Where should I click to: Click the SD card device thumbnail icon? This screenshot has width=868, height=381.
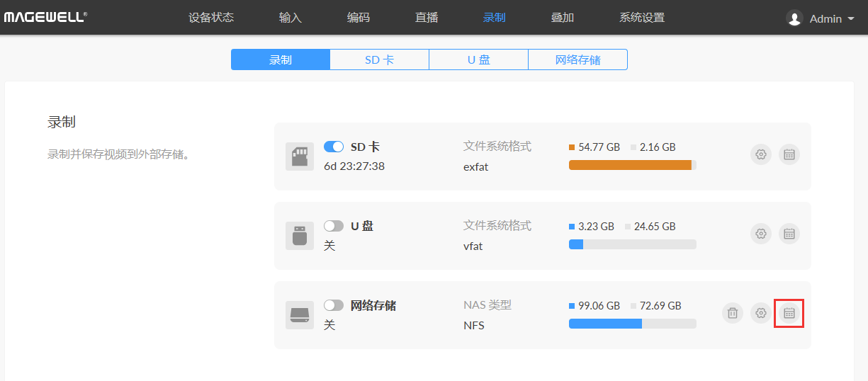click(300, 156)
